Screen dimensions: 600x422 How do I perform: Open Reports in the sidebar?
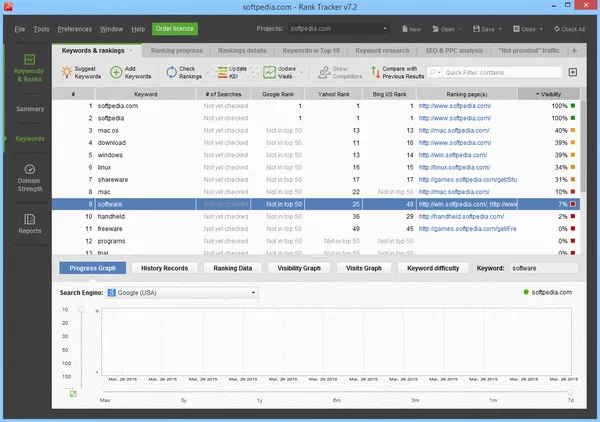(29, 223)
